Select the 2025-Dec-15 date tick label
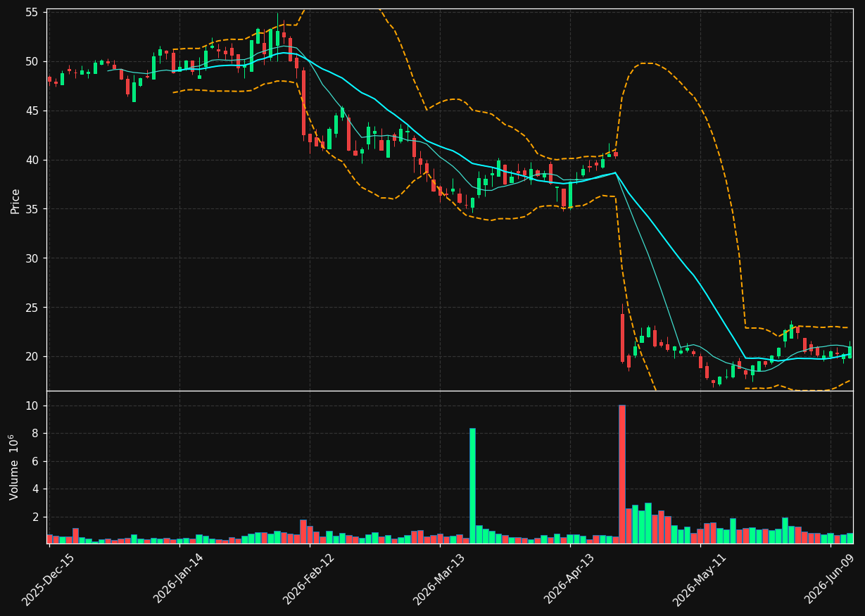This screenshot has width=865, height=616. pyautogui.click(x=49, y=579)
